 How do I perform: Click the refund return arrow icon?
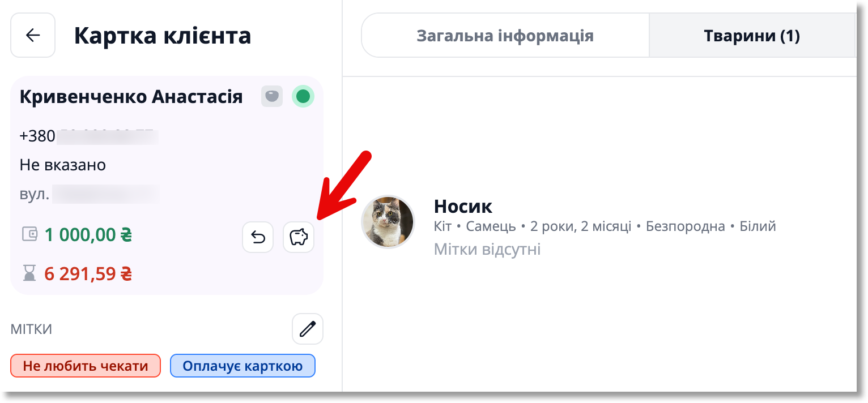pos(258,237)
